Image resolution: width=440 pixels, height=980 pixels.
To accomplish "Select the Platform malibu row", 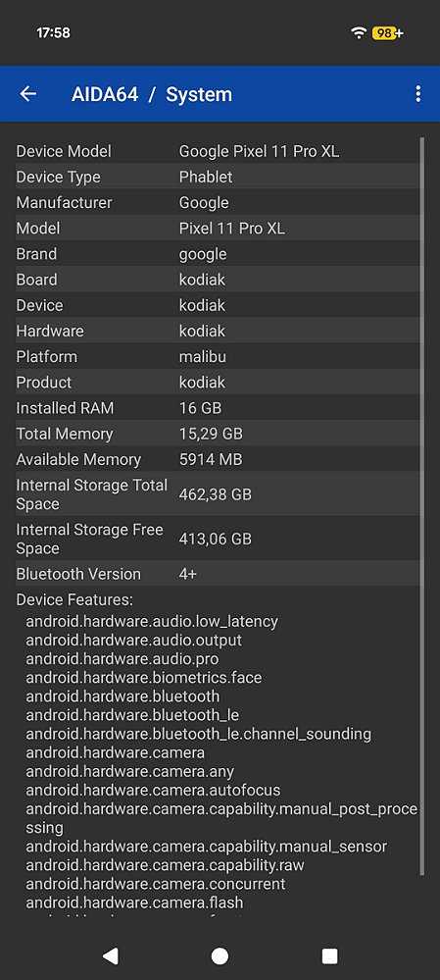I will tap(218, 357).
